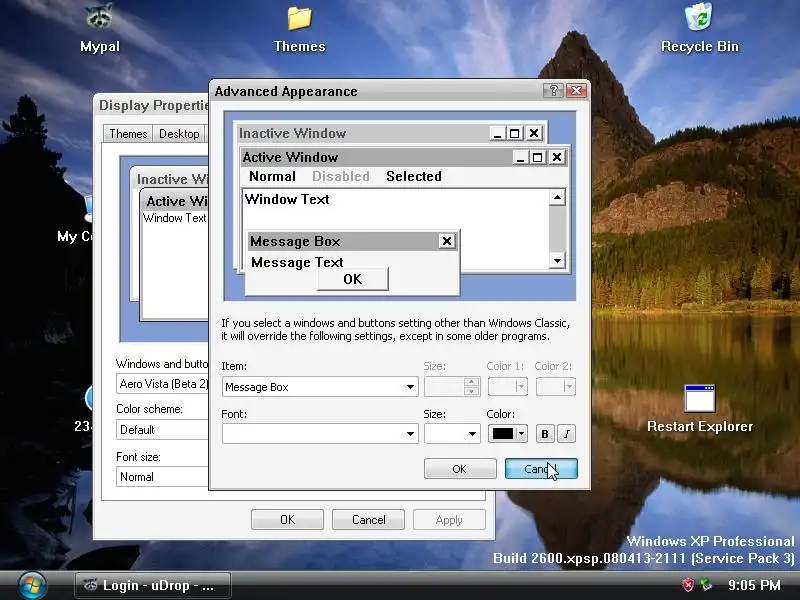Switch to the Desktop tab
Screen dimensions: 800x600
(179, 134)
